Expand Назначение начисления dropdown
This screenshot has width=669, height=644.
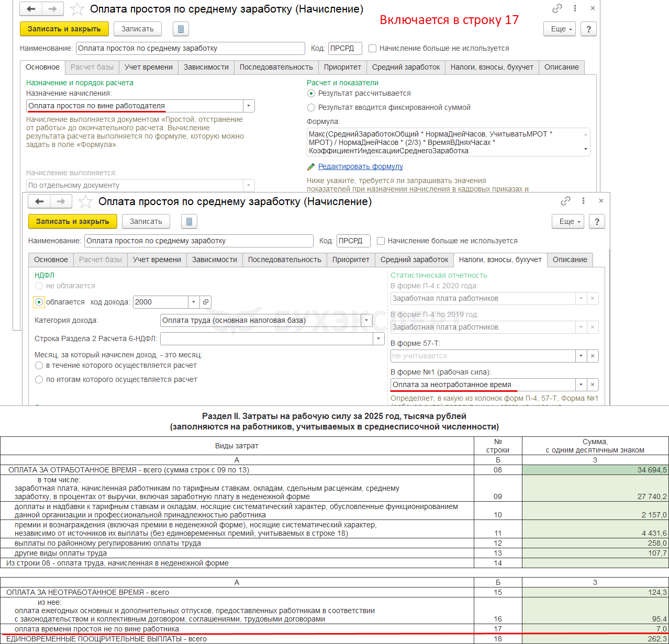[x=249, y=106]
